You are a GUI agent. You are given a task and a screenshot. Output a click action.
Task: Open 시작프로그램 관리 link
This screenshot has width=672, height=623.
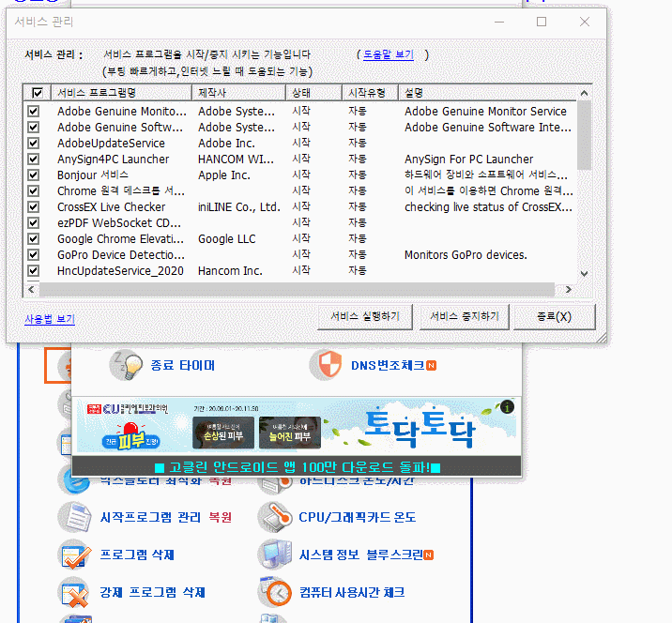pyautogui.click(x=150, y=517)
